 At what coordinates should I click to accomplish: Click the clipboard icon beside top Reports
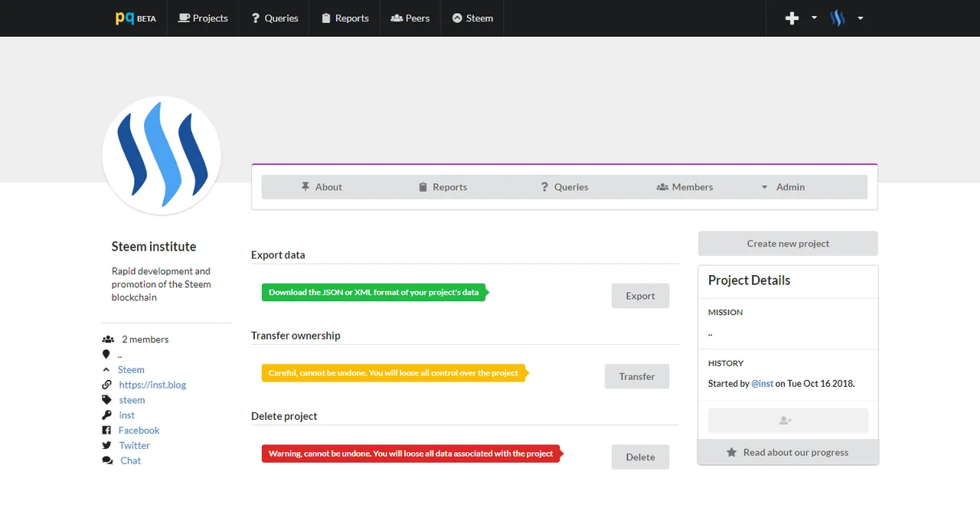[326, 18]
